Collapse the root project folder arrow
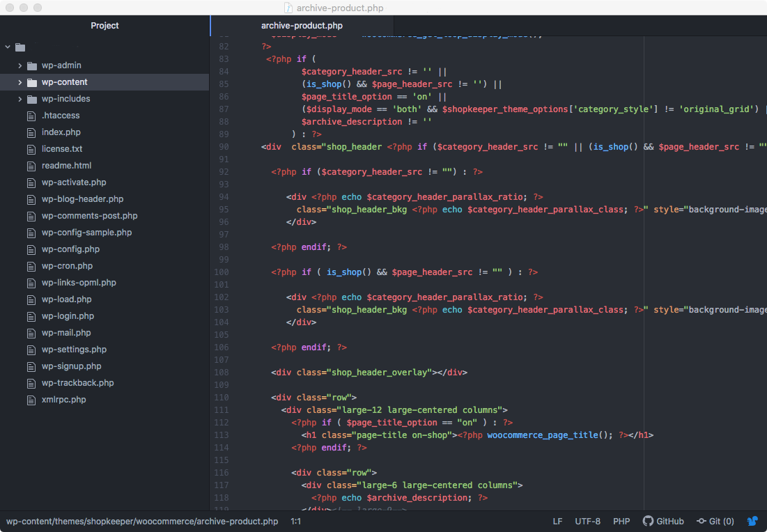Viewport: 767px width, 532px height. pos(8,47)
